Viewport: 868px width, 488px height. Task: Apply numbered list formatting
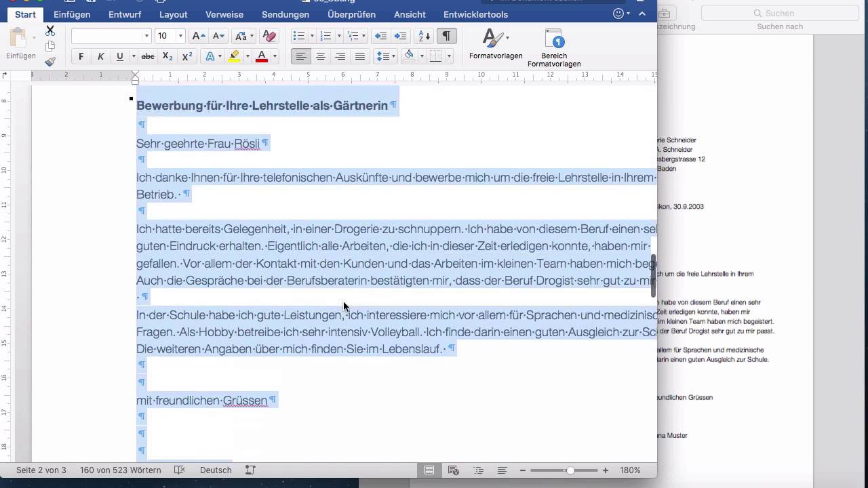325,36
